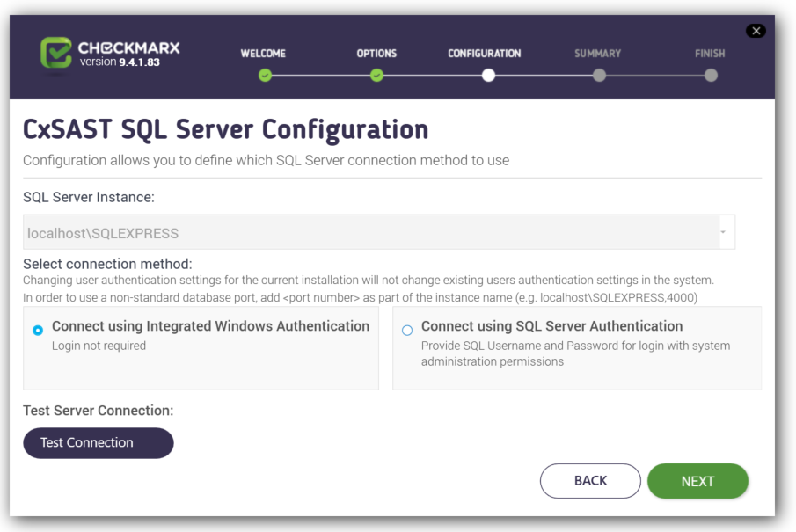Click the 'Test Server Connection:' label
Screen dimensions: 796x532
99,410
